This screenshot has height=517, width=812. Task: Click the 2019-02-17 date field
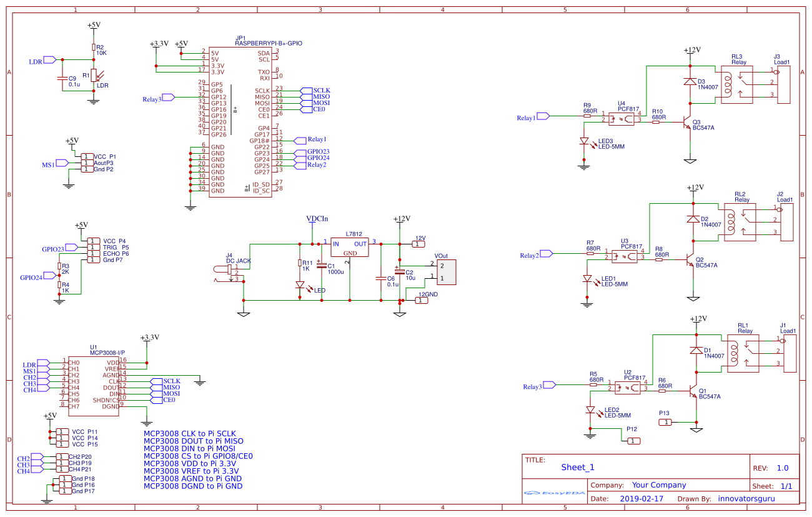[641, 499]
